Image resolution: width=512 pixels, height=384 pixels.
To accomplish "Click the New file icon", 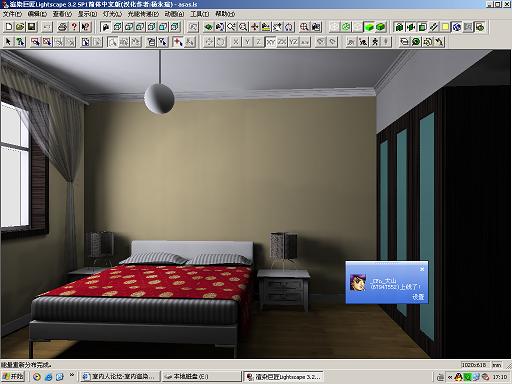I will 9,27.
